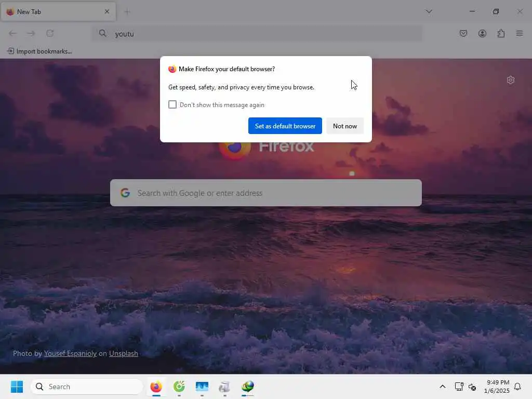Click Import bookmarks toolbar item
The height and width of the screenshot is (399, 532).
tap(39, 51)
